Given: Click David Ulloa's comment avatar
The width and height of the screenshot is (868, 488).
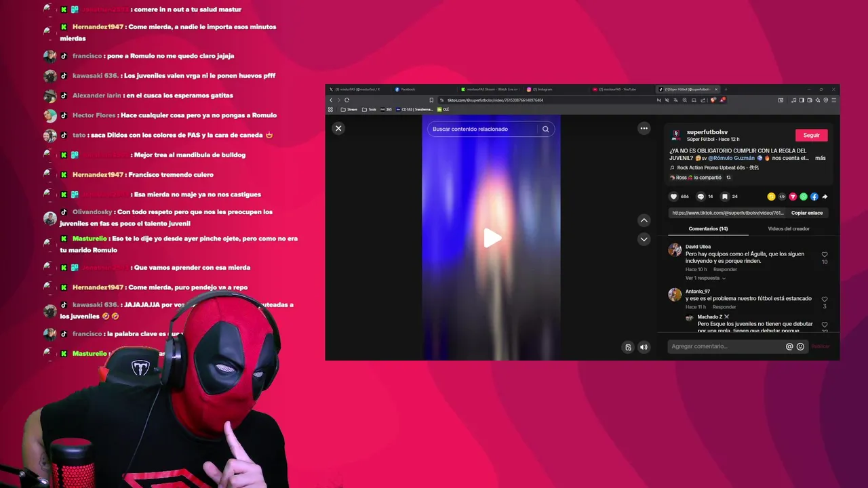Looking at the screenshot, I should 675,249.
